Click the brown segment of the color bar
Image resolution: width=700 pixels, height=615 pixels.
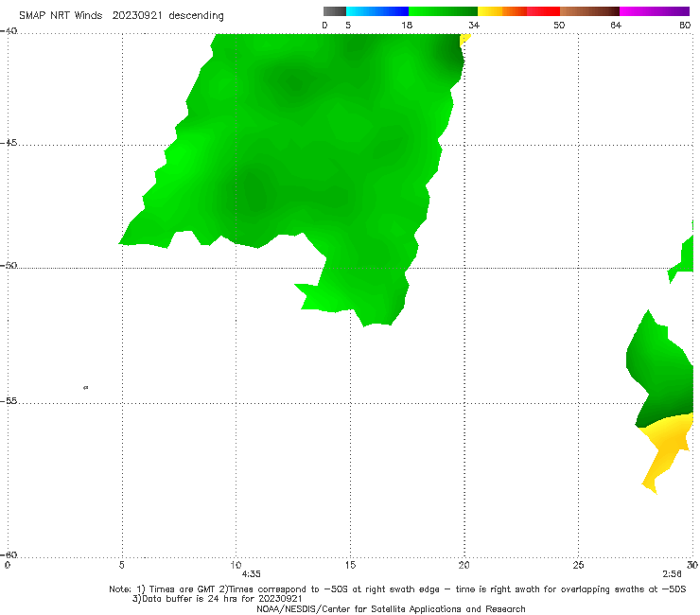[589, 11]
